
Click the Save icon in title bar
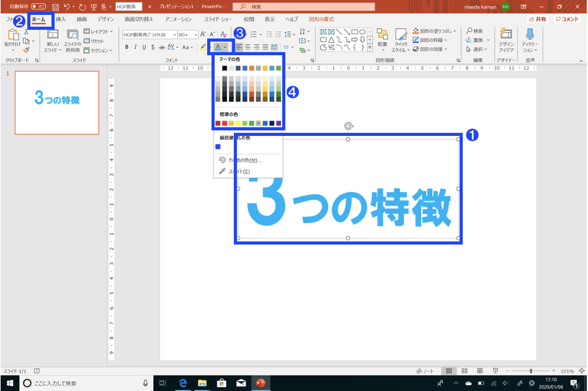click(x=55, y=7)
